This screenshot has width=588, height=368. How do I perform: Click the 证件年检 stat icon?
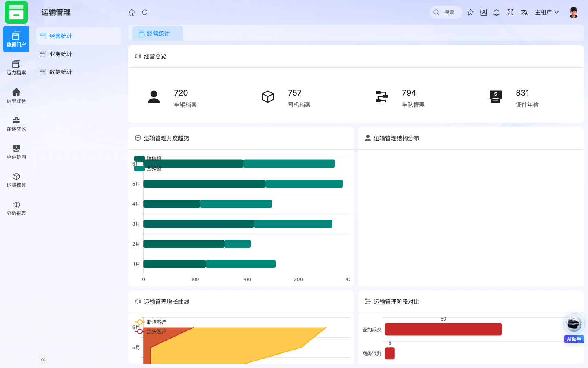495,97
